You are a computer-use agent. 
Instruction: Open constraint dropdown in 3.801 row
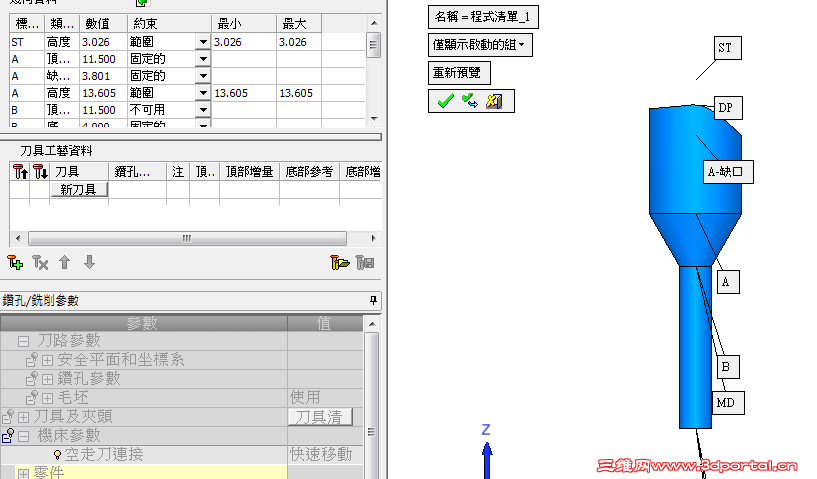203,76
